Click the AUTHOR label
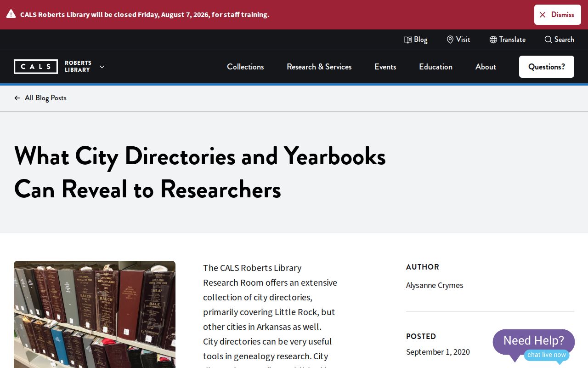588x368 pixels. (x=423, y=267)
